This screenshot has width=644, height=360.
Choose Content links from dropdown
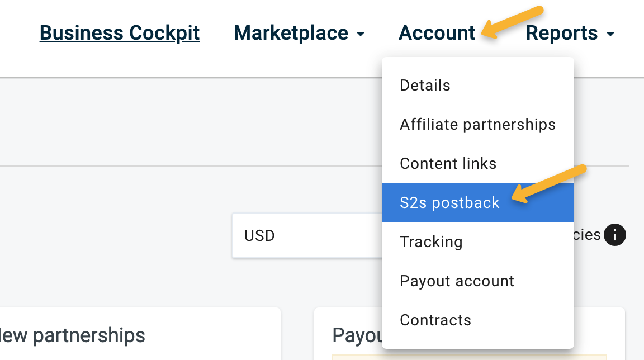448,164
